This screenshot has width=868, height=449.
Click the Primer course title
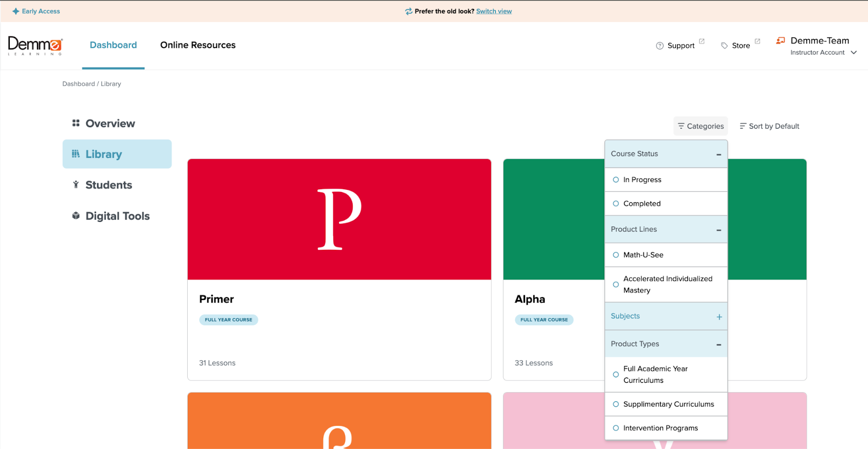(216, 299)
